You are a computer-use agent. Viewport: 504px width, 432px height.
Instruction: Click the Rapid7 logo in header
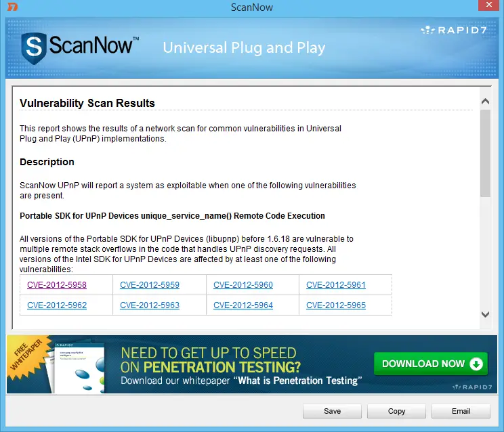point(454,30)
